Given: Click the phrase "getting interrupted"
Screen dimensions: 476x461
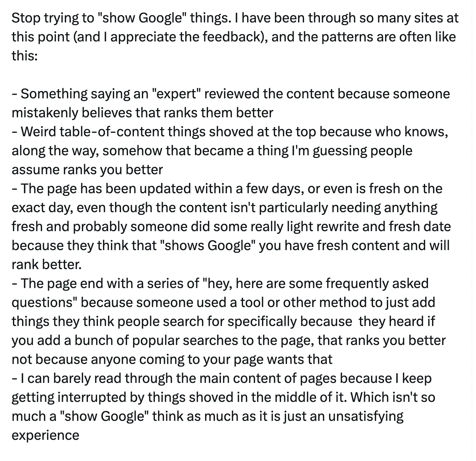Looking at the screenshot, I should pos(69,397).
